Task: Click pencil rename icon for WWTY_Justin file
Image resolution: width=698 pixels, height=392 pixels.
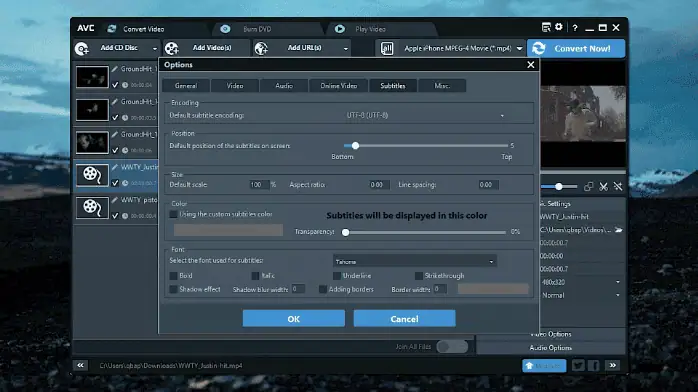Action: point(115,167)
